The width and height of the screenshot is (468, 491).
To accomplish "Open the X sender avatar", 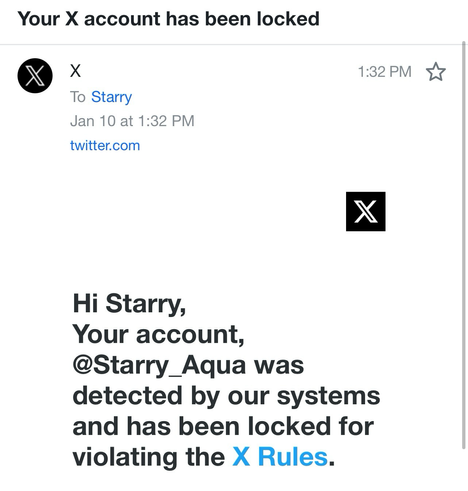I will tap(35, 76).
